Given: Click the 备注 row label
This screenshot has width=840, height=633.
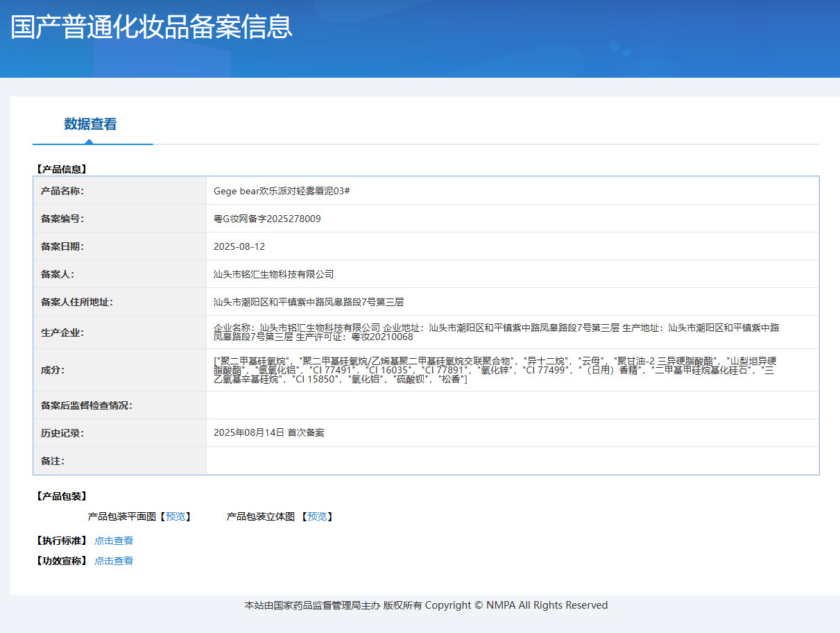Looking at the screenshot, I should (x=53, y=461).
